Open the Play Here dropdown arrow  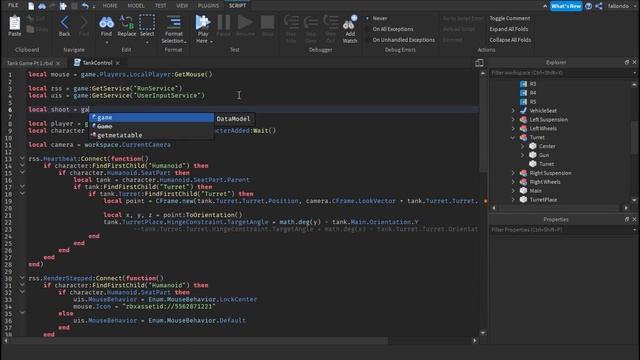211,42
